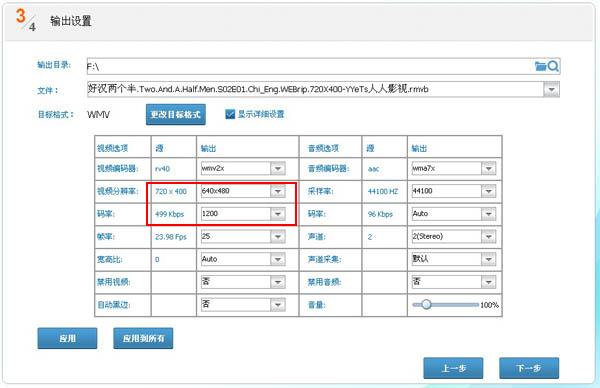The height and width of the screenshot is (388, 600).
Task: Click the 更改目标格式 button
Action: click(176, 114)
